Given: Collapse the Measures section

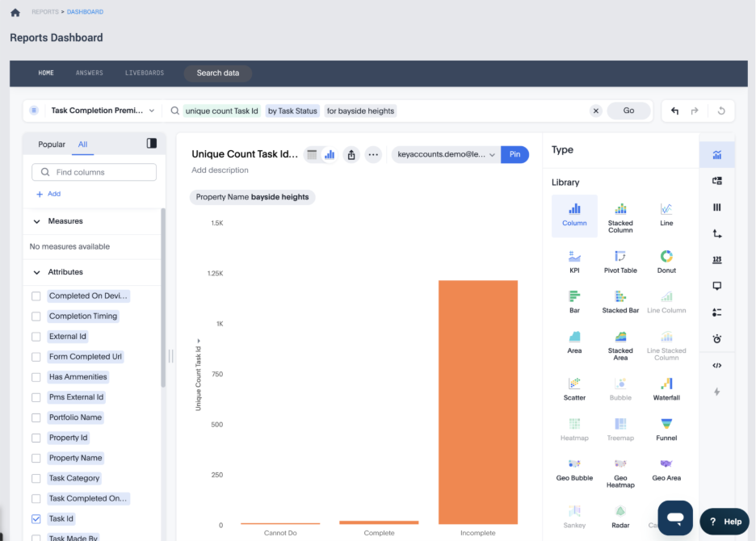Looking at the screenshot, I should (x=36, y=221).
